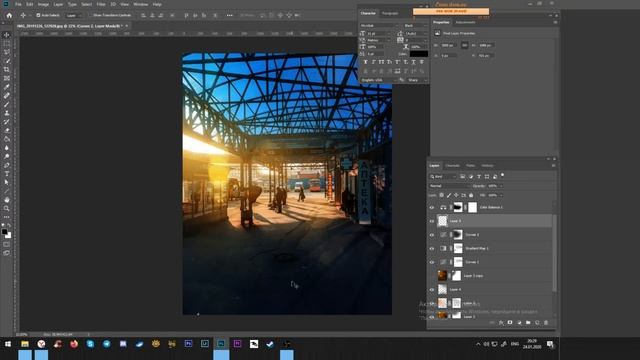This screenshot has width=640, height=360.
Task: Filter layers by pixel layer icon
Action: click(462, 176)
